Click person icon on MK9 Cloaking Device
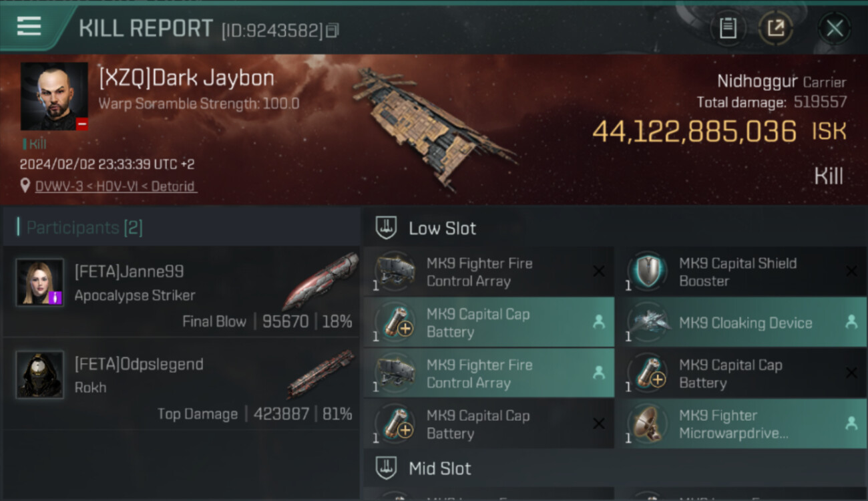The height and width of the screenshot is (501, 868). [851, 322]
